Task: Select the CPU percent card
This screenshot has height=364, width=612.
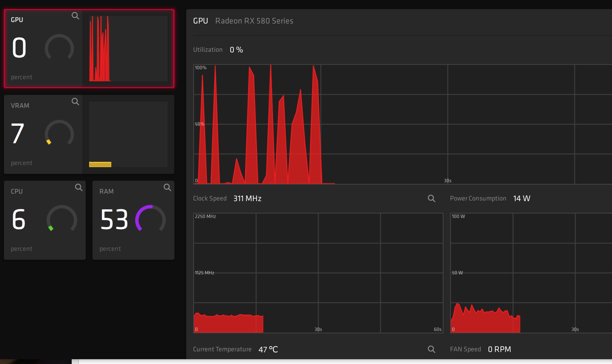Action: (45, 220)
